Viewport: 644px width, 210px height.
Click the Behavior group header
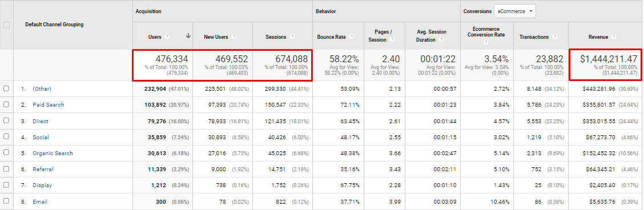pos(325,11)
